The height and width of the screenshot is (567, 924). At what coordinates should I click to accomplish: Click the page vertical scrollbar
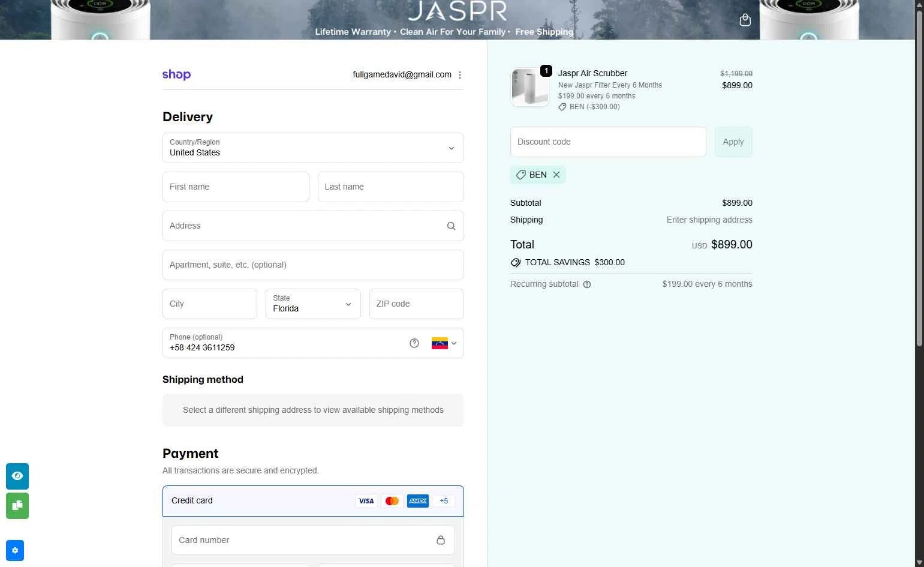(919, 178)
